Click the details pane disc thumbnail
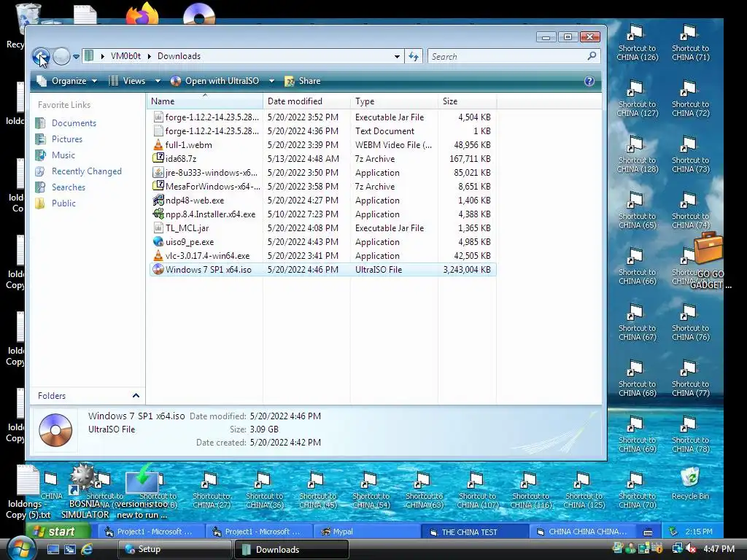 tap(55, 430)
